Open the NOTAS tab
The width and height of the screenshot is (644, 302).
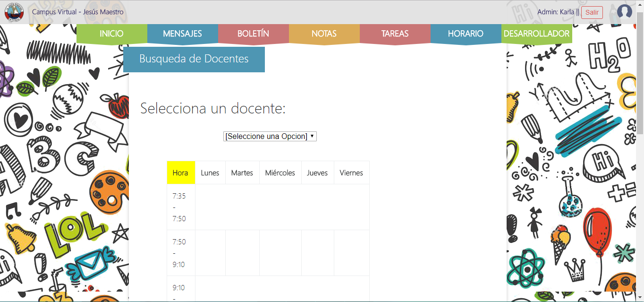coord(324,34)
